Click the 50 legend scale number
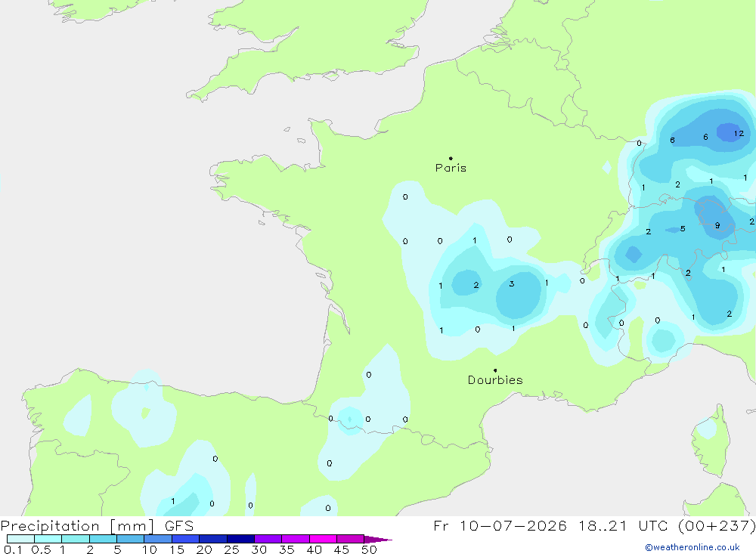 click(x=369, y=549)
